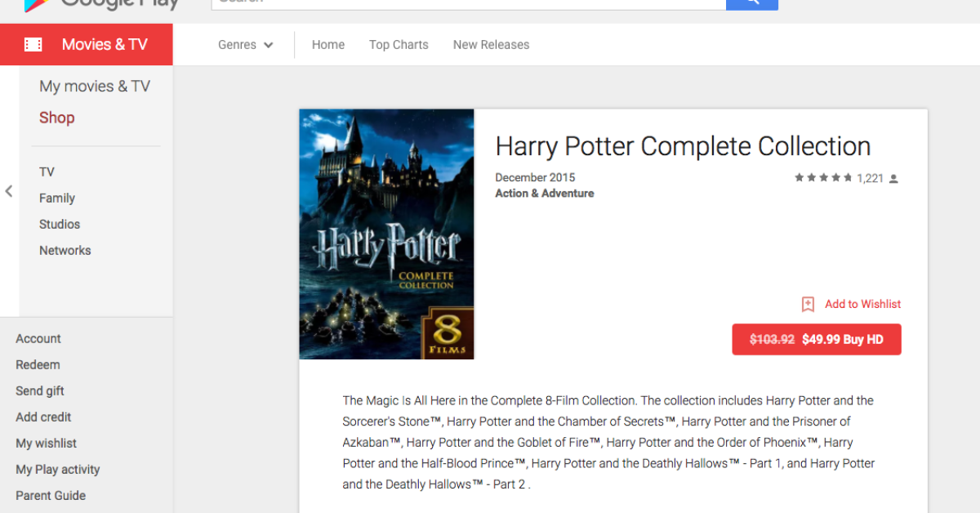Click the blue search magnifier button
This screenshot has width=980, height=513.
751,3
